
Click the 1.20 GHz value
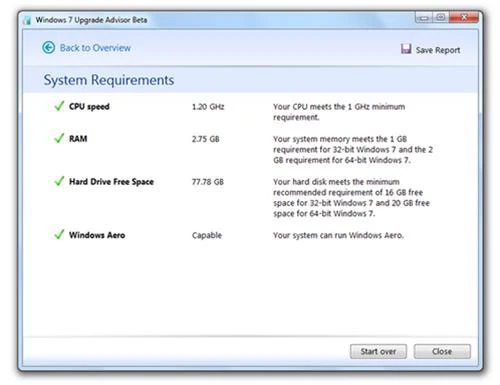pyautogui.click(x=208, y=107)
